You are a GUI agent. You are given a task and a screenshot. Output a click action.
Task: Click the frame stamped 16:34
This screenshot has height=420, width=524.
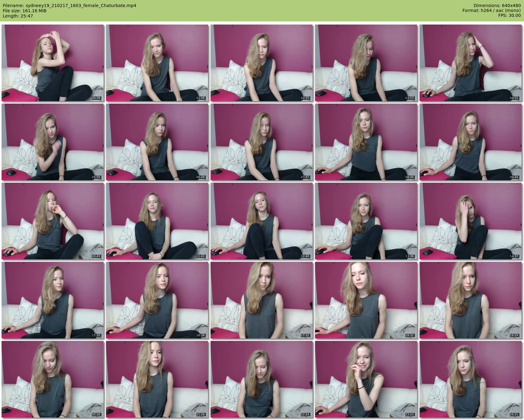click(x=157, y=300)
